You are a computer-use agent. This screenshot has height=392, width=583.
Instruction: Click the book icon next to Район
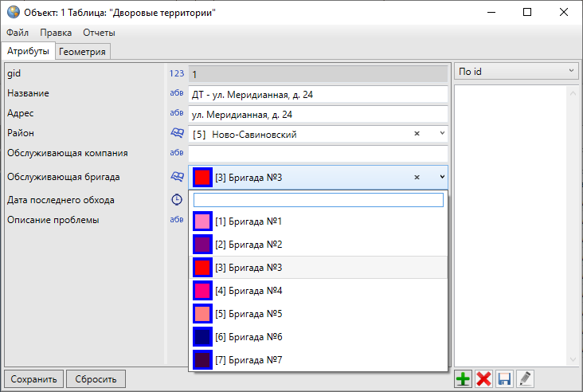click(177, 134)
